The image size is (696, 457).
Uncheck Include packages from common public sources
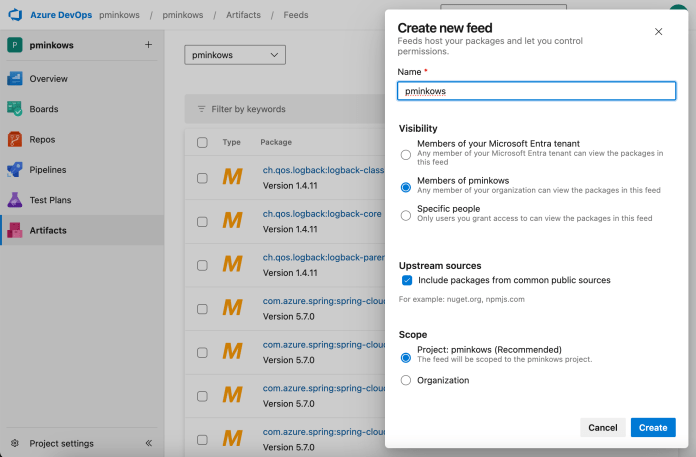[406, 281]
